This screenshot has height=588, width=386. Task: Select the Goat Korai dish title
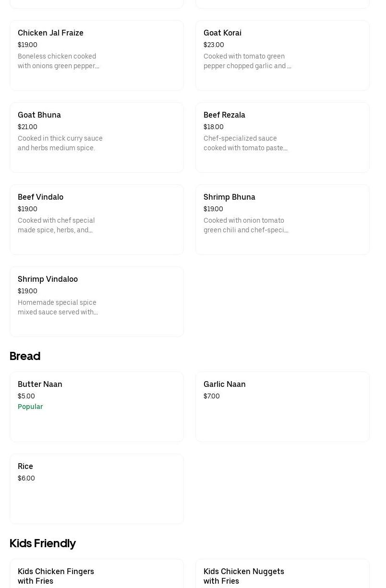222,33
